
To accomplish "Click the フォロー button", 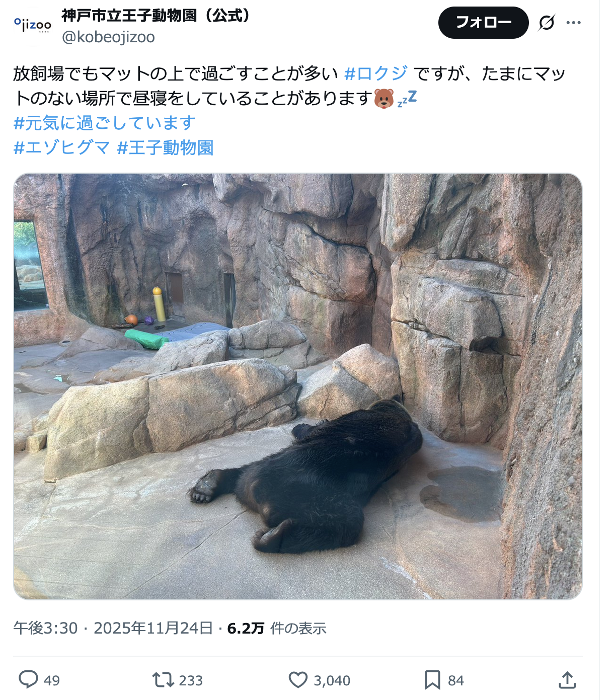I will 483,23.
